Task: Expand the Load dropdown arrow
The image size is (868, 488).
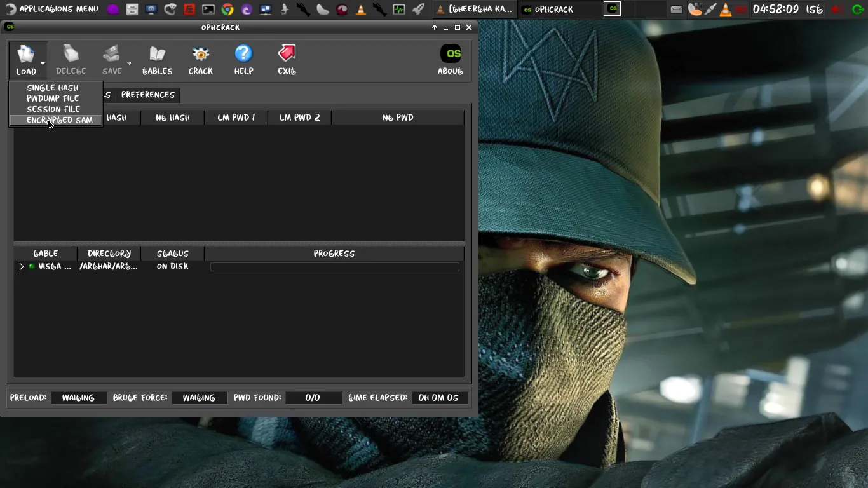Action: click(43, 64)
